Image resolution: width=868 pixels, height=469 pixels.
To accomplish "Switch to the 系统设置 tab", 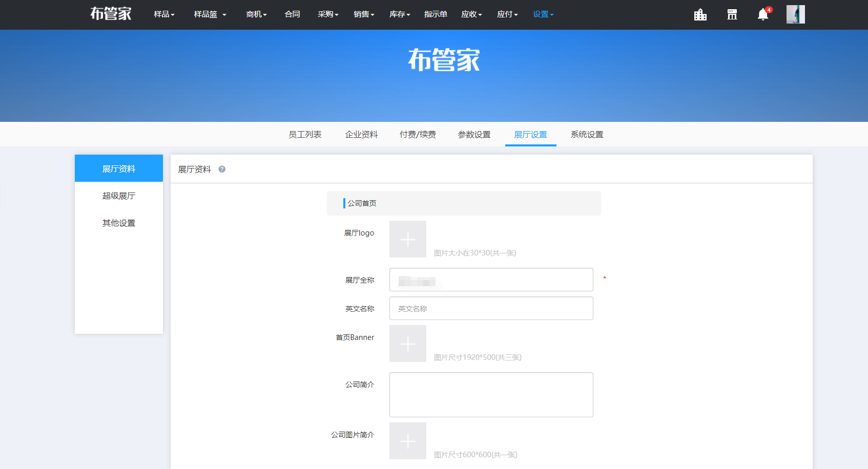I will [587, 135].
